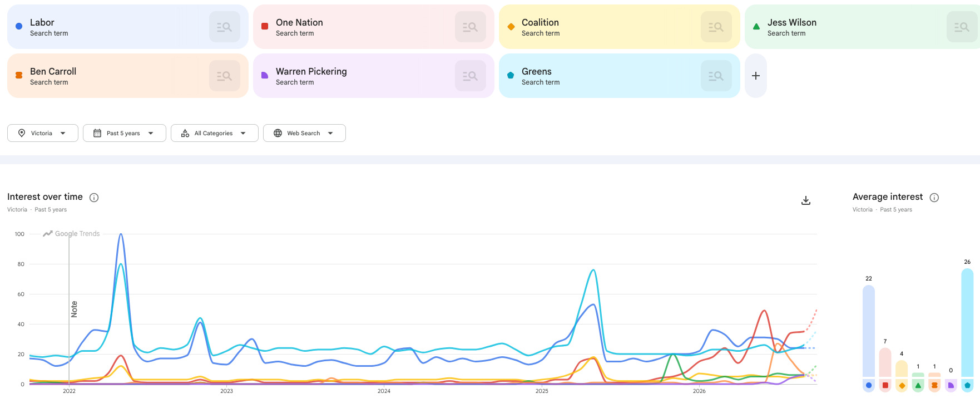980x408 pixels.
Task: Select the blue Labor marker under Average interest bars
Action: click(x=869, y=385)
